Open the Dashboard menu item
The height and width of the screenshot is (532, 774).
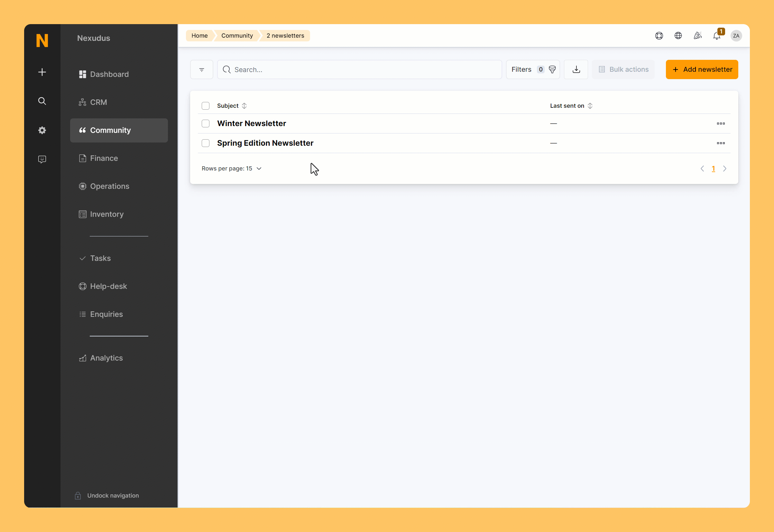click(119, 74)
